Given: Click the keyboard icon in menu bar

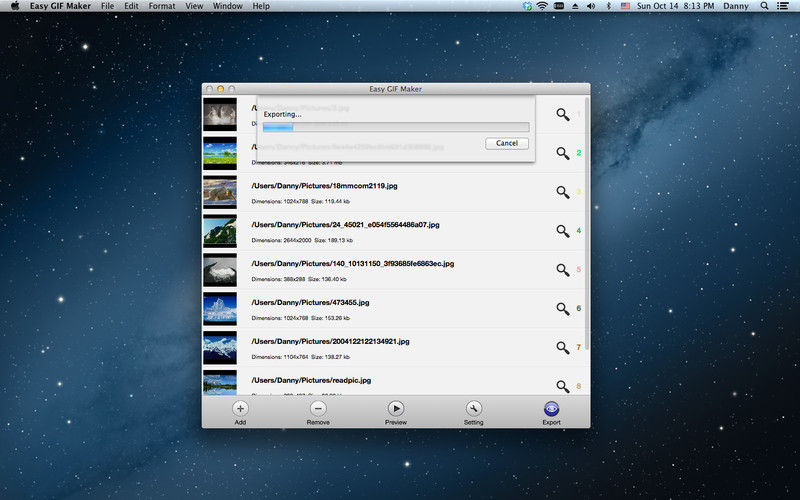Looking at the screenshot, I should [x=559, y=6].
